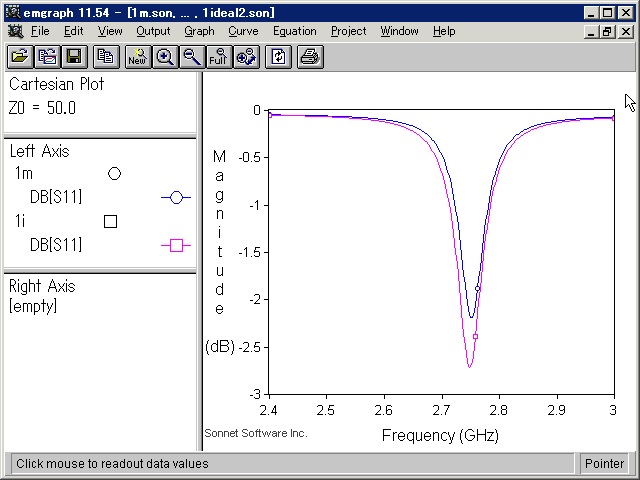
Task: Click the blue DB[S11] curve line sample
Action: (x=176, y=198)
